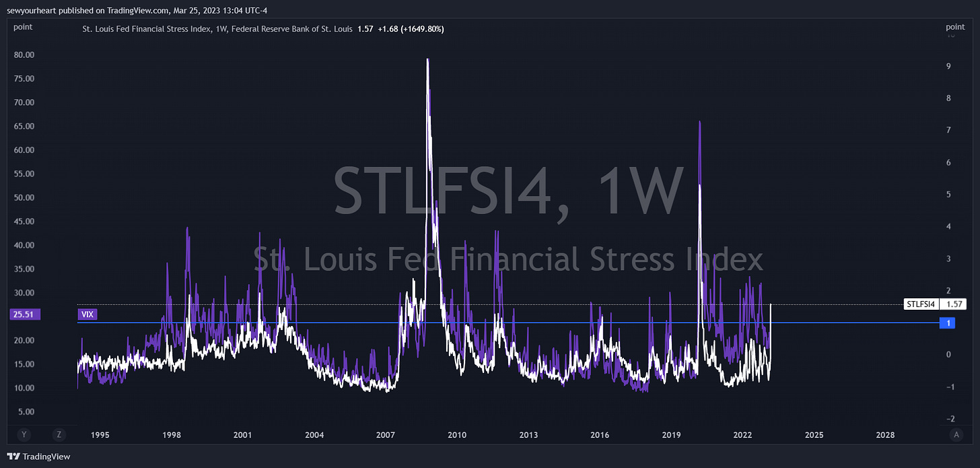Click the blue horizontal line value tag

click(948, 324)
